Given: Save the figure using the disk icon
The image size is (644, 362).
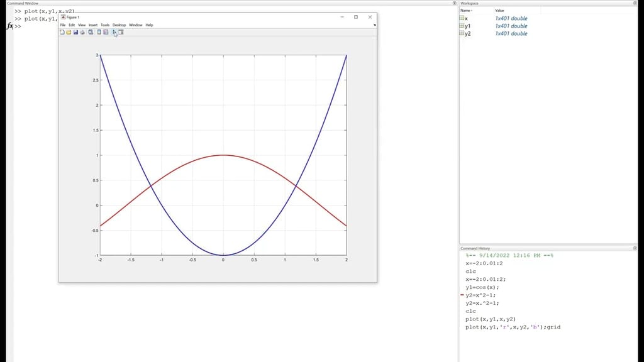Looking at the screenshot, I should point(75,32).
